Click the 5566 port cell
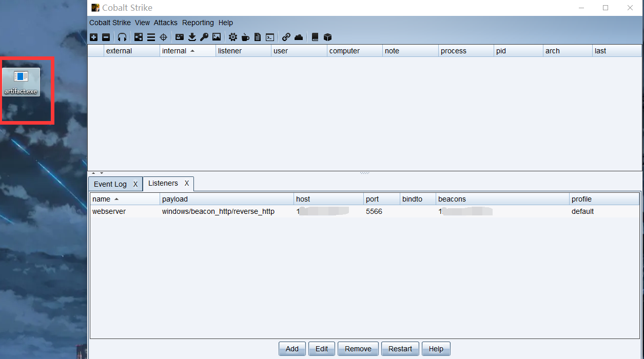Image resolution: width=644 pixels, height=359 pixels. (x=382, y=211)
